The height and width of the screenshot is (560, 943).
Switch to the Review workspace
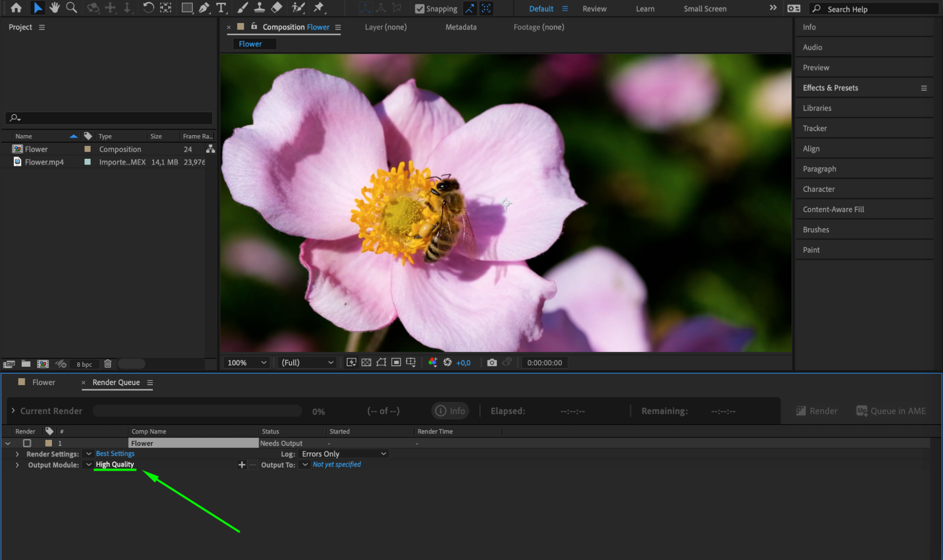point(594,8)
